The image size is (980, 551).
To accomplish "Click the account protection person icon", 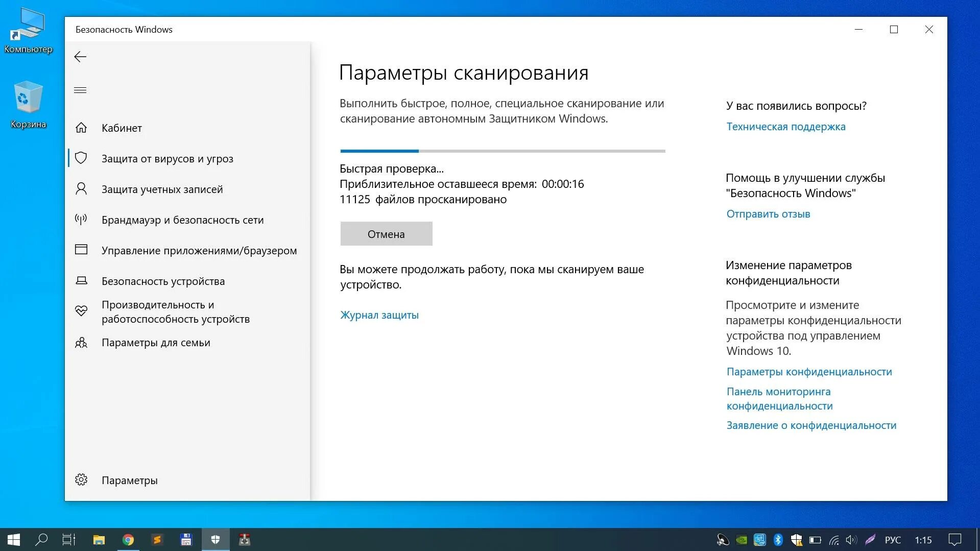I will point(81,189).
